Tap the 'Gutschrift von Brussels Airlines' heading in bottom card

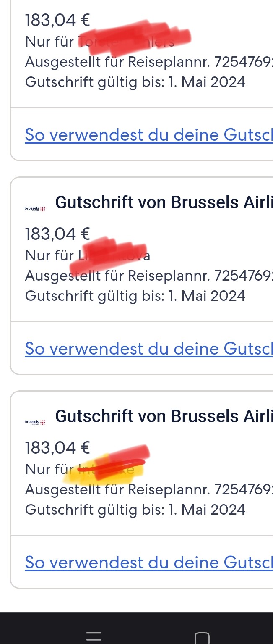pos(164,416)
